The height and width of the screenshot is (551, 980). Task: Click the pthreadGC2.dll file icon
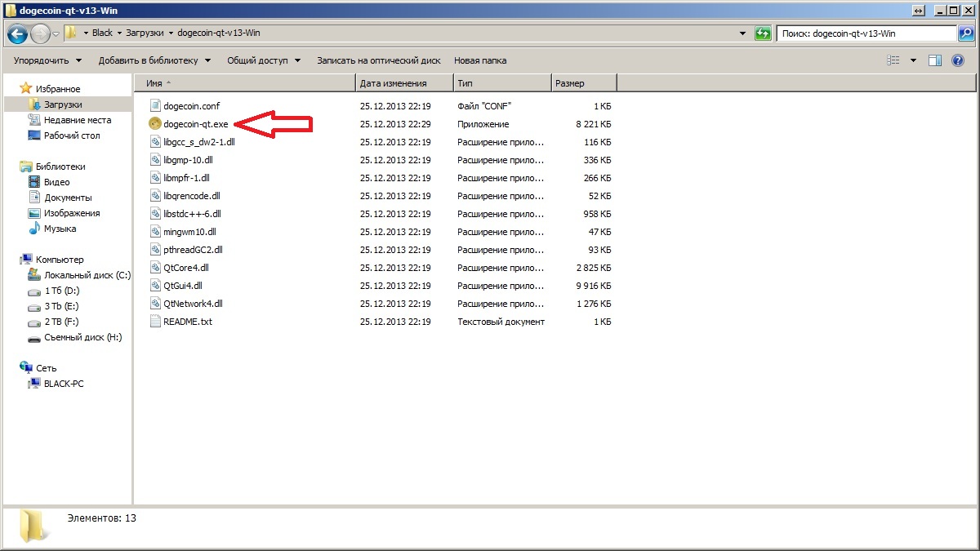tap(156, 250)
